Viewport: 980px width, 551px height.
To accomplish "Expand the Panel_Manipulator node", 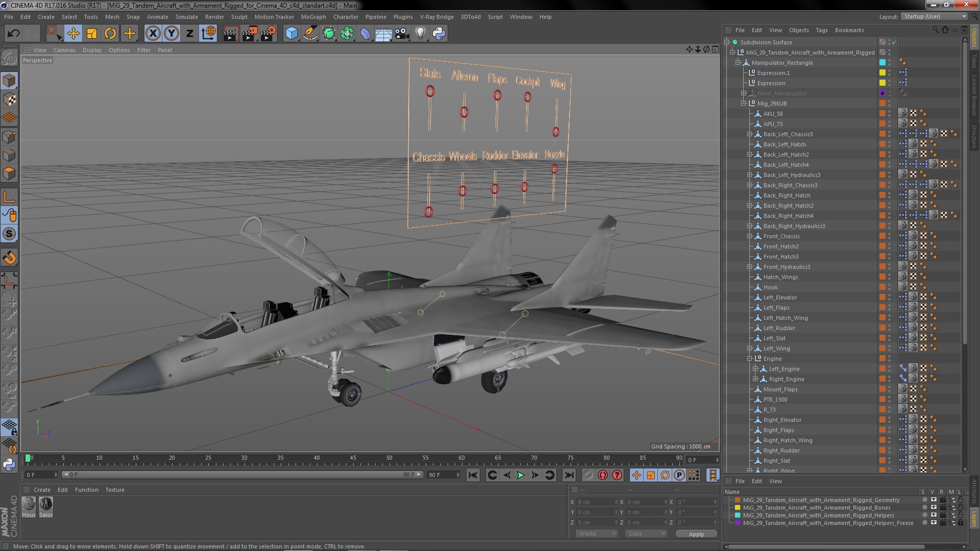I will pyautogui.click(x=744, y=93).
